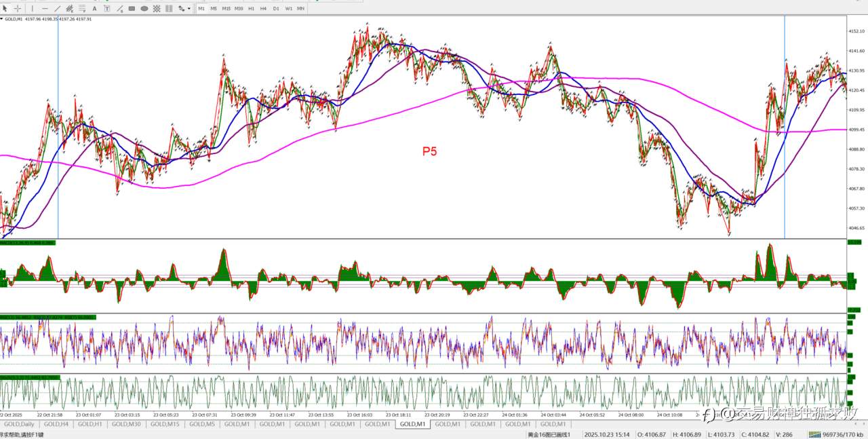Viewport: 868px width, 439px height.
Task: Click the GOLD,M1 chart title label
Action: tap(14, 19)
